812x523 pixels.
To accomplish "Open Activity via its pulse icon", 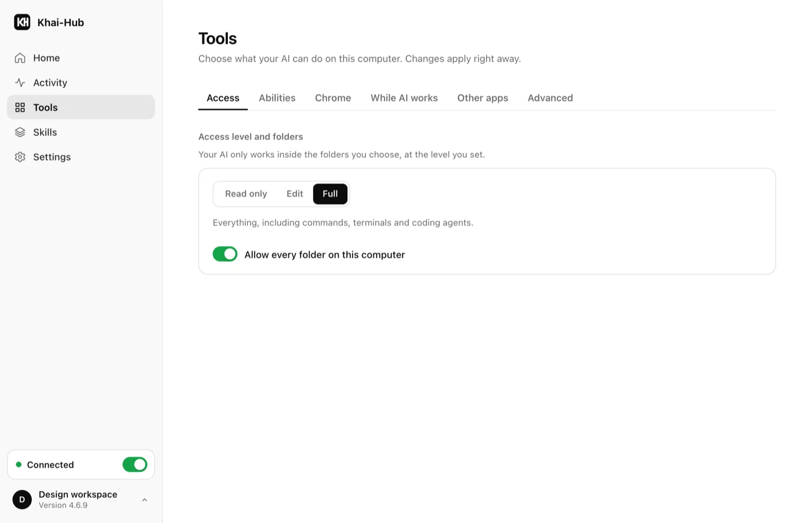I will click(x=20, y=82).
